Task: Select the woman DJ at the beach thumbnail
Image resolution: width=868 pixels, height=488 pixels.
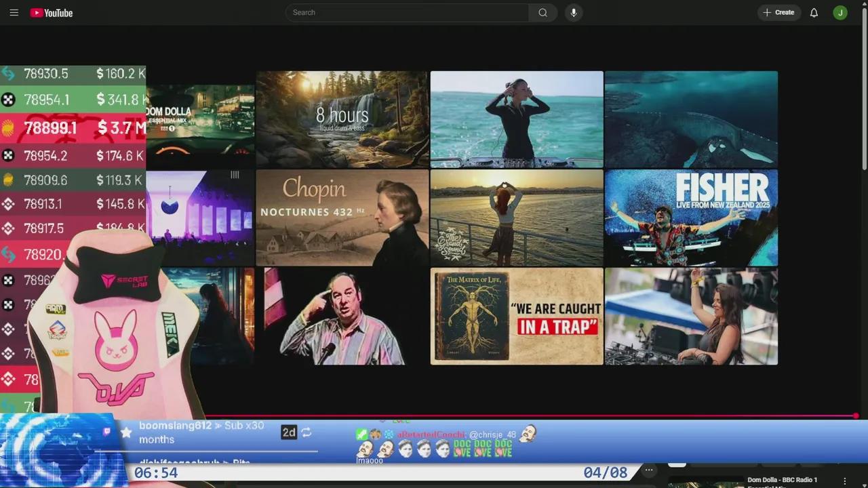Action: click(x=517, y=119)
